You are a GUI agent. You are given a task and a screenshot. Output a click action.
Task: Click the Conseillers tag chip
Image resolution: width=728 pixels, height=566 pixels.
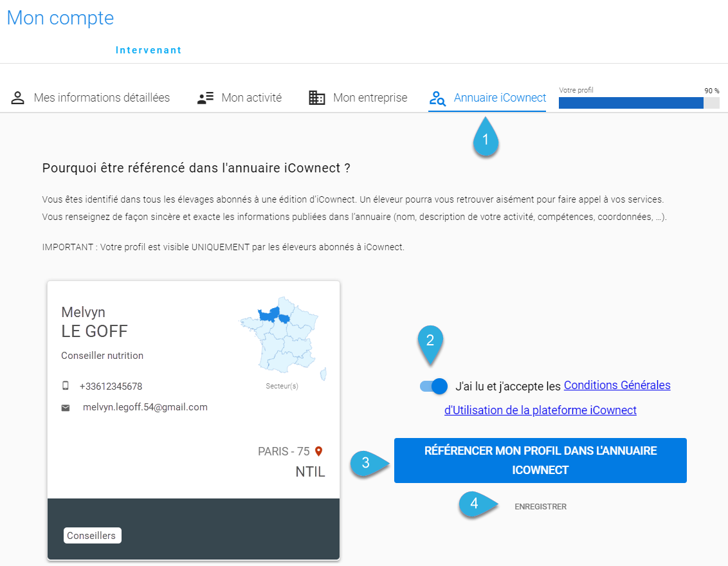coord(93,535)
